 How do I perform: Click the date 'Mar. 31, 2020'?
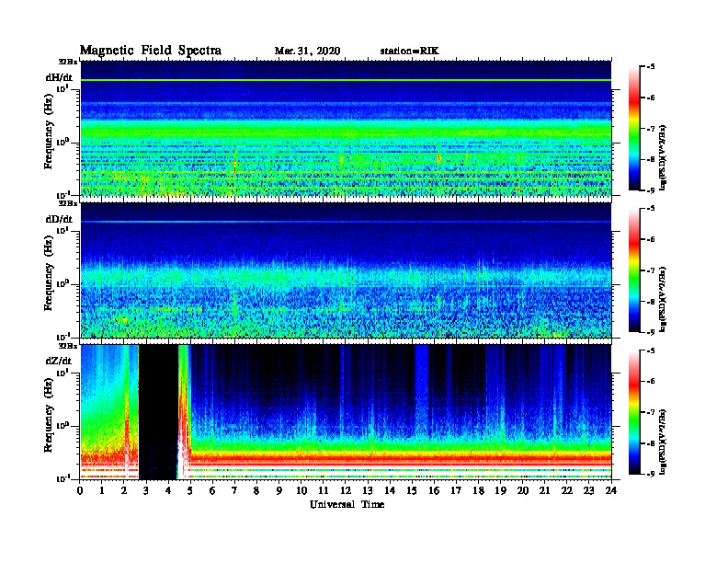[x=307, y=52]
